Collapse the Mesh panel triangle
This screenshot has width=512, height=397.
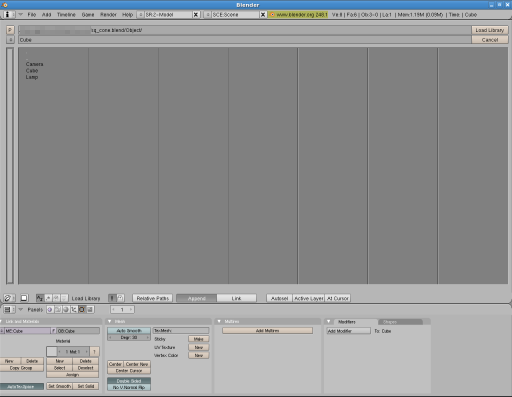110,321
